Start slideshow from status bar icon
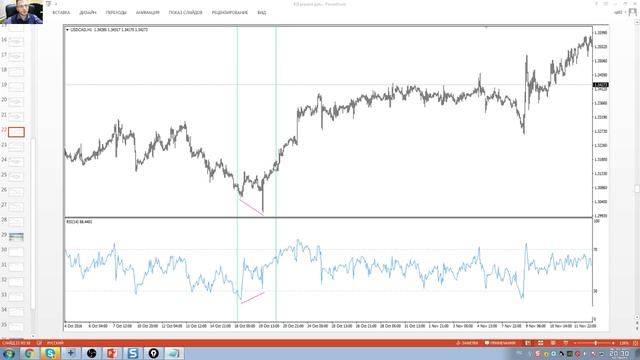Image resolution: width=640 pixels, height=360 pixels. point(566,343)
